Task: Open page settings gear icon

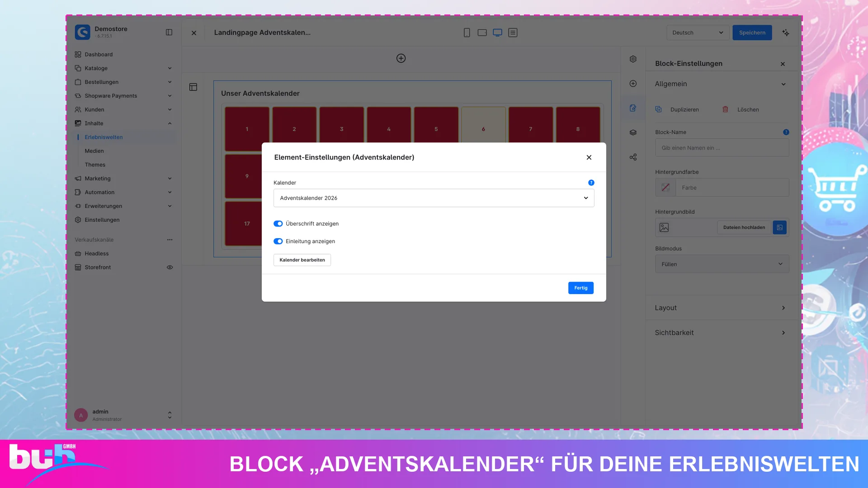Action: pyautogui.click(x=633, y=59)
